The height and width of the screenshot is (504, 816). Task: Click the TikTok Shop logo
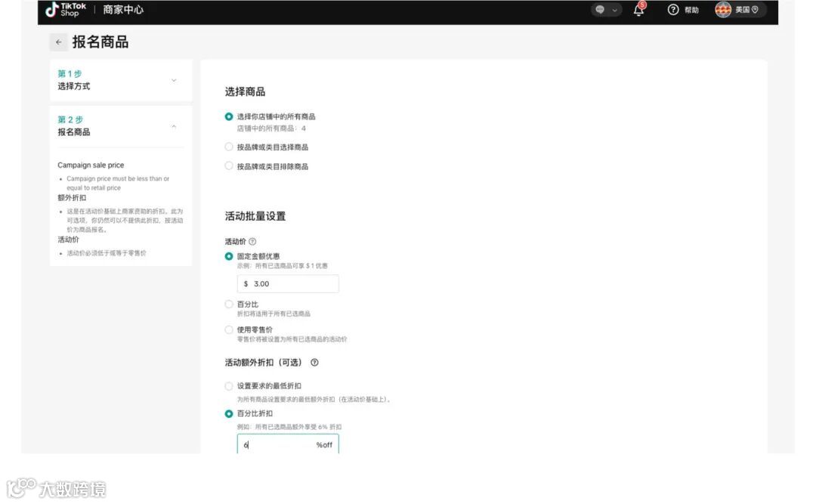click(x=66, y=9)
